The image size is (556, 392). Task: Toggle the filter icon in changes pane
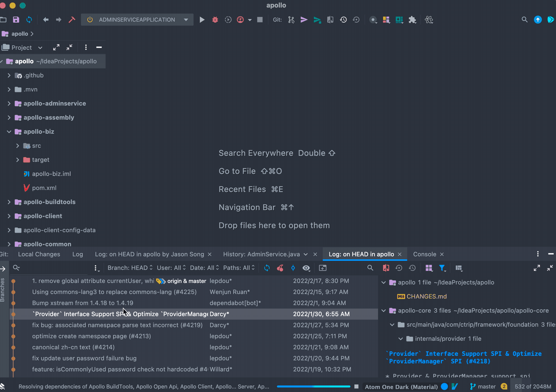point(442,268)
